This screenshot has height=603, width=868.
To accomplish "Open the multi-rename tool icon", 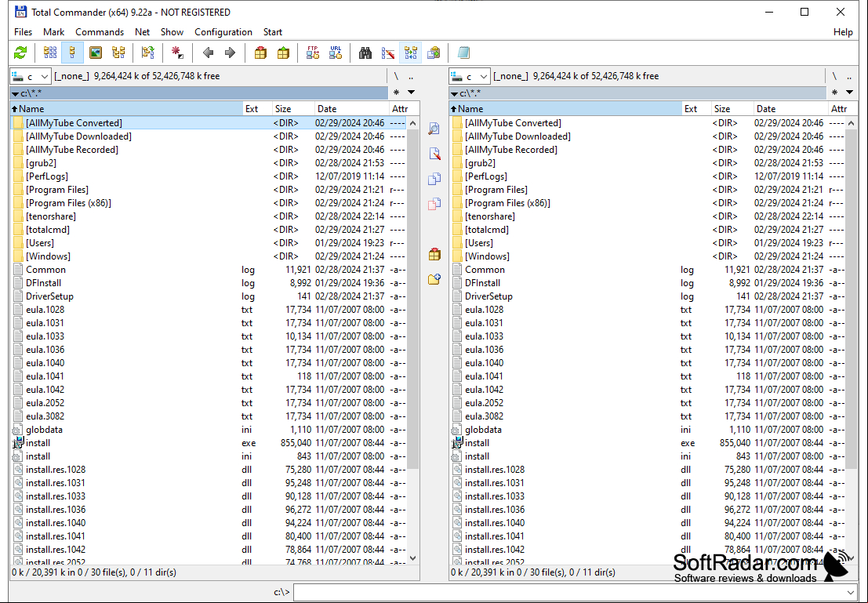I will point(388,53).
